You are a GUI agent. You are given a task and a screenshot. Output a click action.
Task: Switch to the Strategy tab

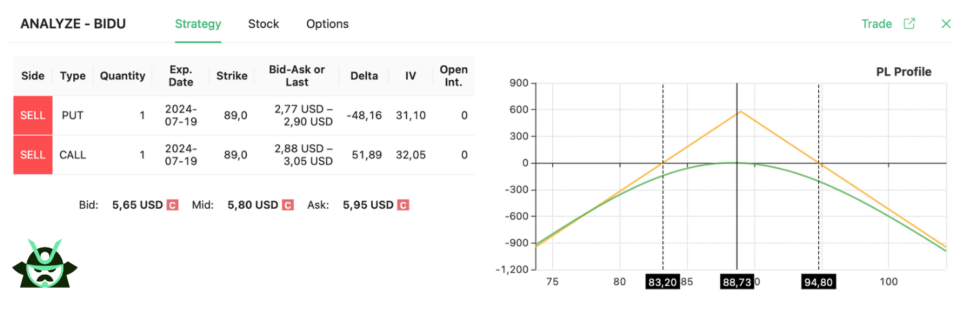198,24
